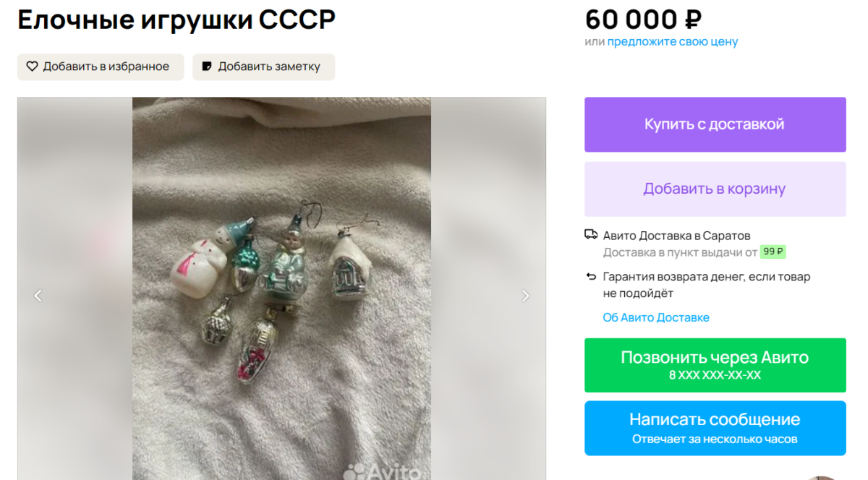Click the Елочные игрушки СССР listing title
The width and height of the screenshot is (868, 480).
tap(176, 20)
